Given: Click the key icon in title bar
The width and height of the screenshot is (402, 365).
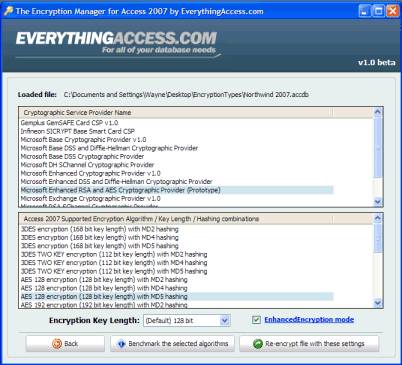Looking at the screenshot, I should click(8, 11).
